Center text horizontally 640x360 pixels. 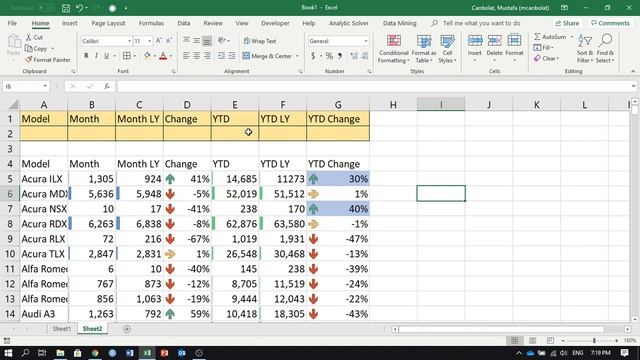(x=197, y=56)
